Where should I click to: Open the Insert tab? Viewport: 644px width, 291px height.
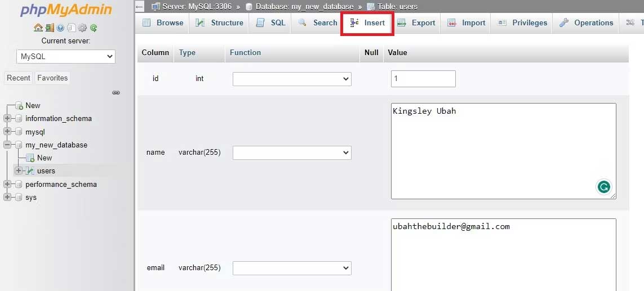367,23
